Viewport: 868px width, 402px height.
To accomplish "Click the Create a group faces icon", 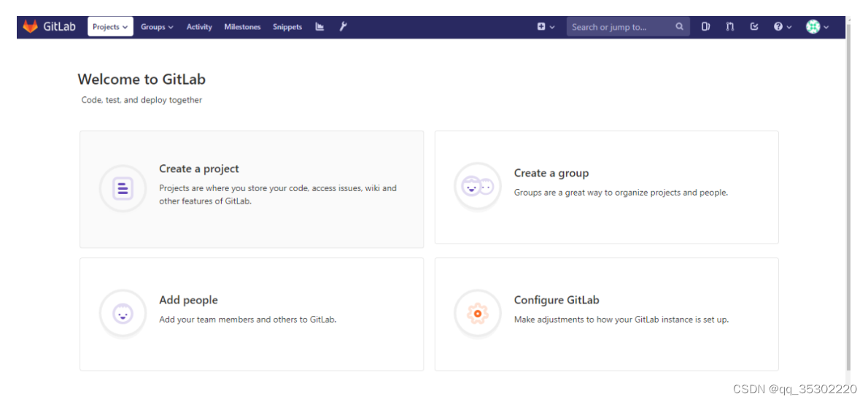I will (x=477, y=188).
